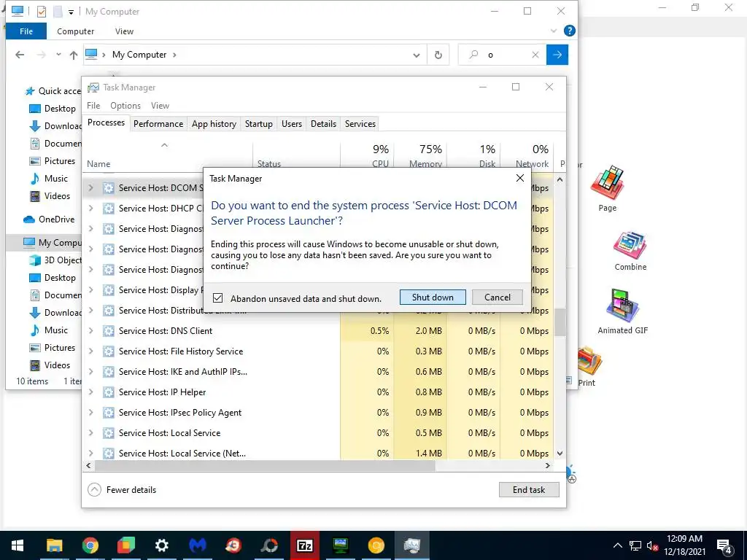The height and width of the screenshot is (560, 747).
Task: Expand Service Host: IP Helper row
Action: click(x=91, y=392)
